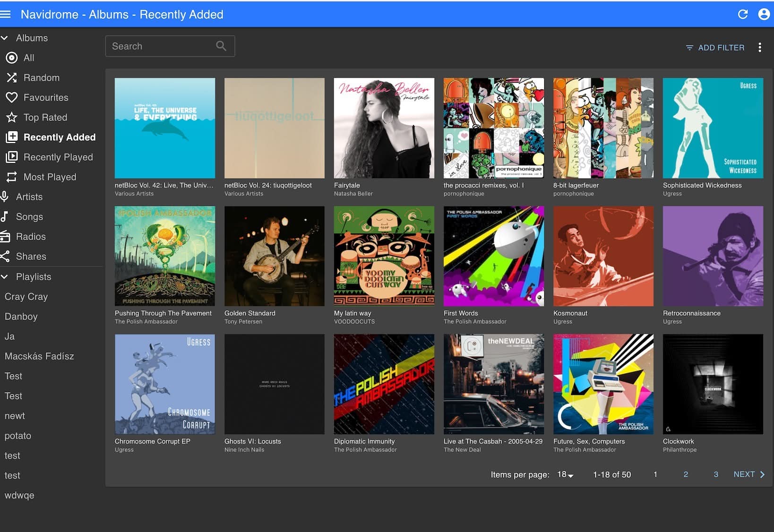Click the NEXT page button

pos(749,474)
